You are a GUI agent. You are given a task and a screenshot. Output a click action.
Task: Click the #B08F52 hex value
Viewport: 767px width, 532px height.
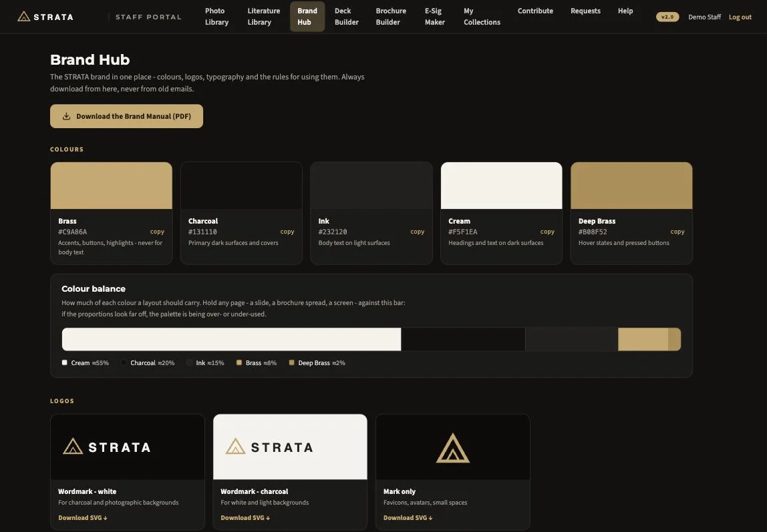click(x=593, y=232)
